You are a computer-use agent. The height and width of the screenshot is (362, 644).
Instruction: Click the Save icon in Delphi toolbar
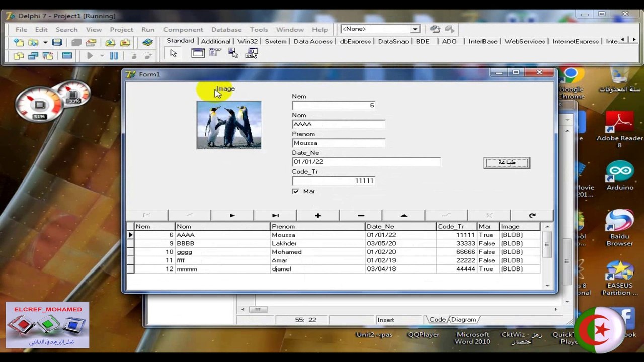[x=57, y=43]
